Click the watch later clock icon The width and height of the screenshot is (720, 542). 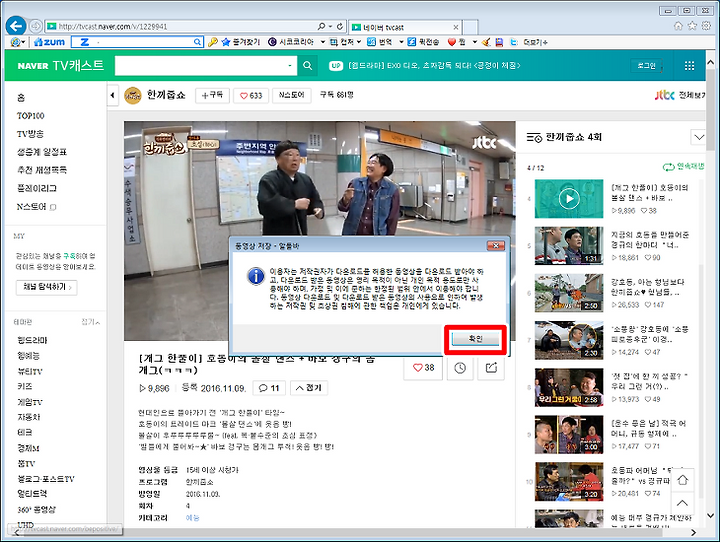(460, 368)
